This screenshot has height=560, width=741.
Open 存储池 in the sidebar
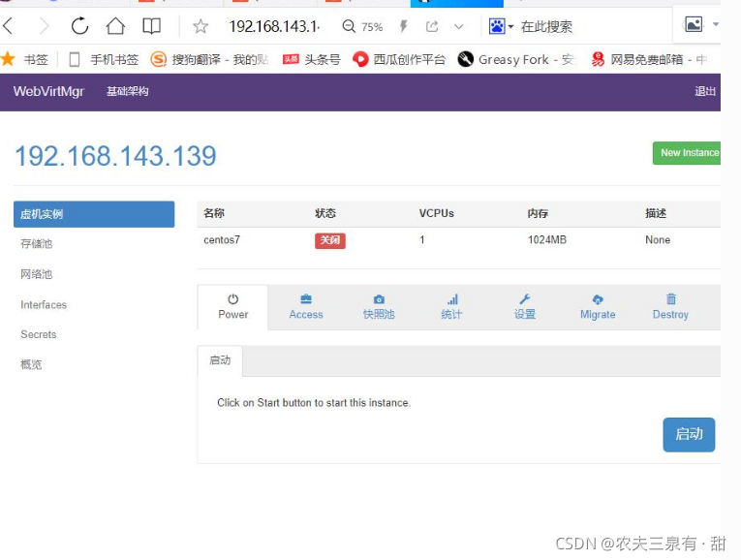coord(37,244)
